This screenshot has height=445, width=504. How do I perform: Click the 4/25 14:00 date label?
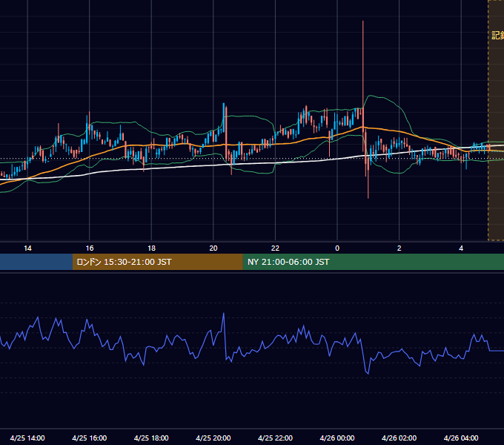[27, 438]
